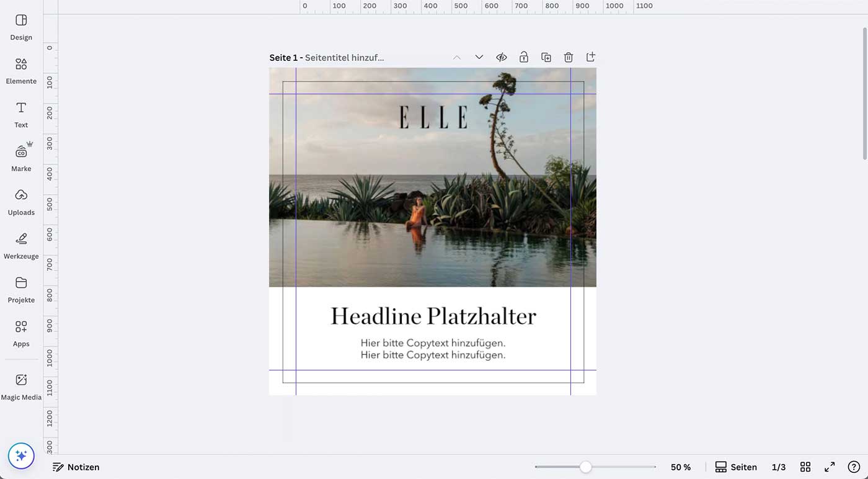Switch to the pages grid view

805,466
